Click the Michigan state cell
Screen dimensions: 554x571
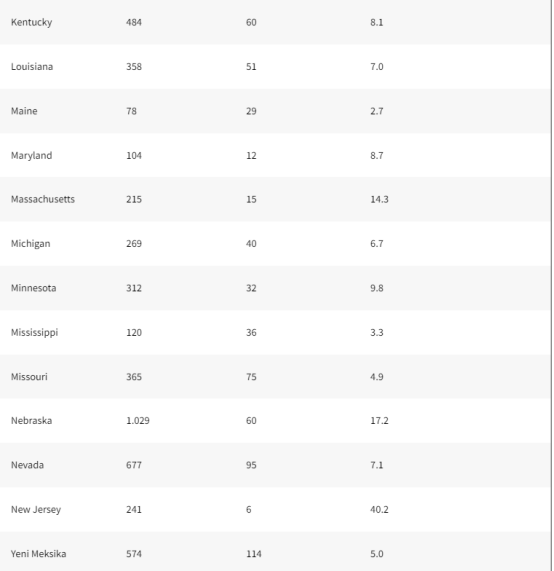(x=31, y=244)
